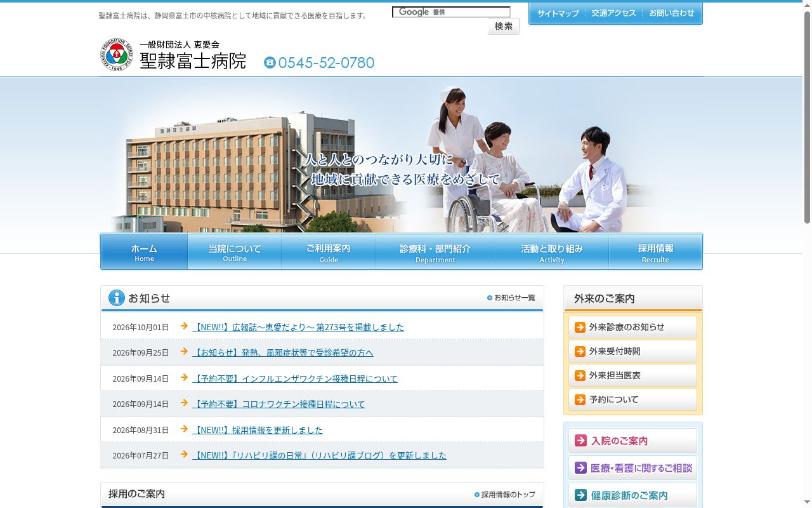Click the page vertical scrollbar thumb
Viewport: 812px width, 508px height.
coord(807,117)
